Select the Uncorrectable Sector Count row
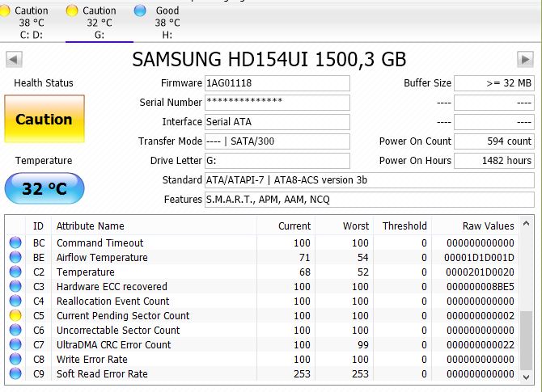542x392 pixels. (x=261, y=330)
